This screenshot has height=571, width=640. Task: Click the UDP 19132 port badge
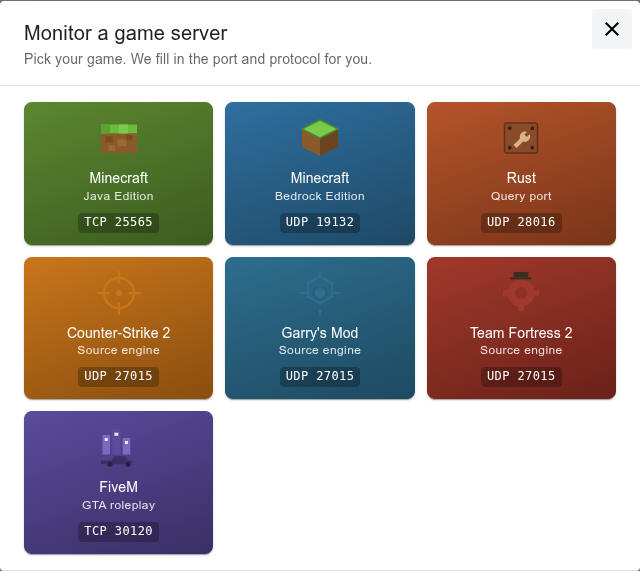pyautogui.click(x=320, y=222)
